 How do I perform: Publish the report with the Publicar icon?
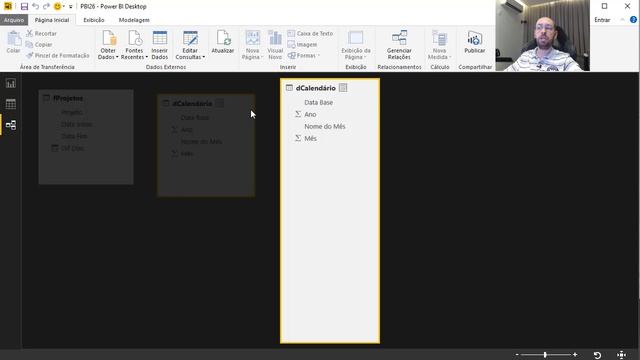click(475, 38)
